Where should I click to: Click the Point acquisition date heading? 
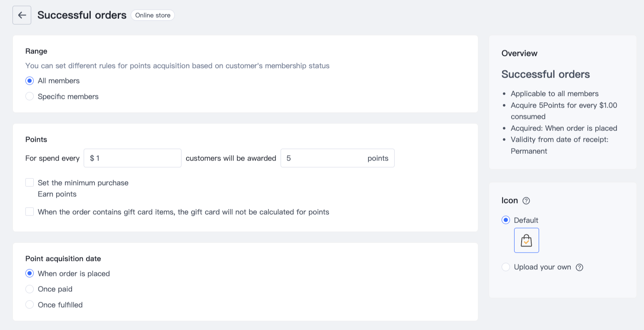[x=63, y=259]
